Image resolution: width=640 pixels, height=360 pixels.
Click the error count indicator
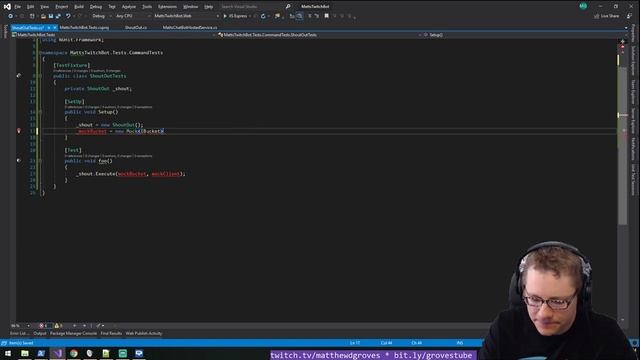coord(43,326)
